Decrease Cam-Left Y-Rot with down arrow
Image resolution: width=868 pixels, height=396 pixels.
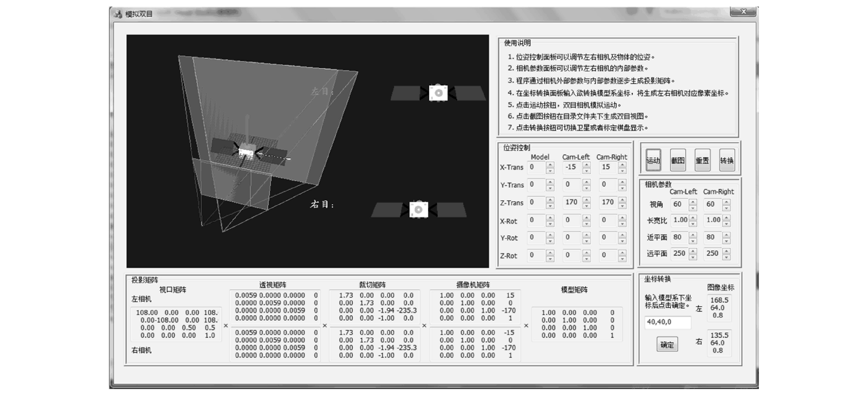click(x=587, y=241)
